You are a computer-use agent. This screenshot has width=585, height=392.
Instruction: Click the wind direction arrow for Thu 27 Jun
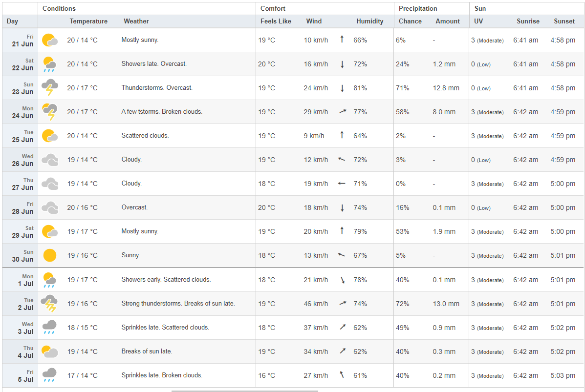[x=342, y=184]
